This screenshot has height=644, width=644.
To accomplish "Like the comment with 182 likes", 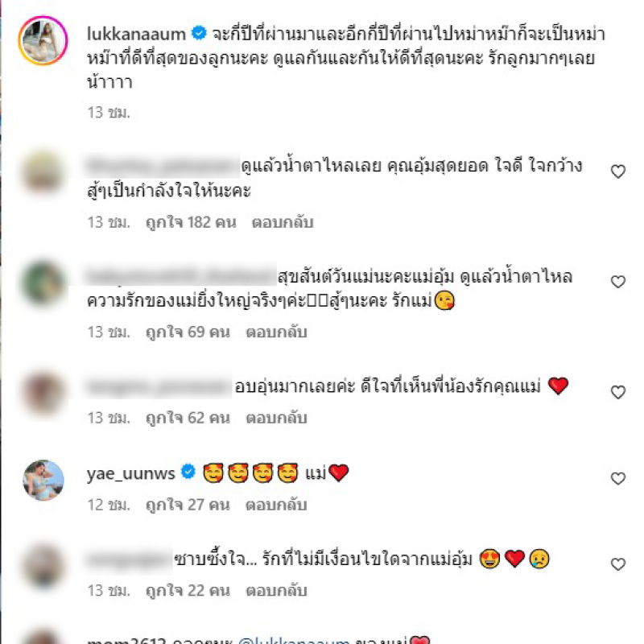I will (x=617, y=171).
